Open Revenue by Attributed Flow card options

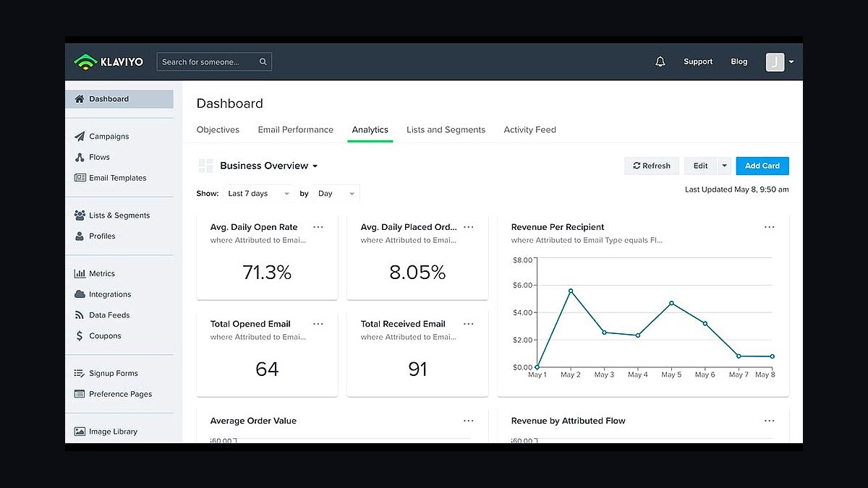pos(770,421)
